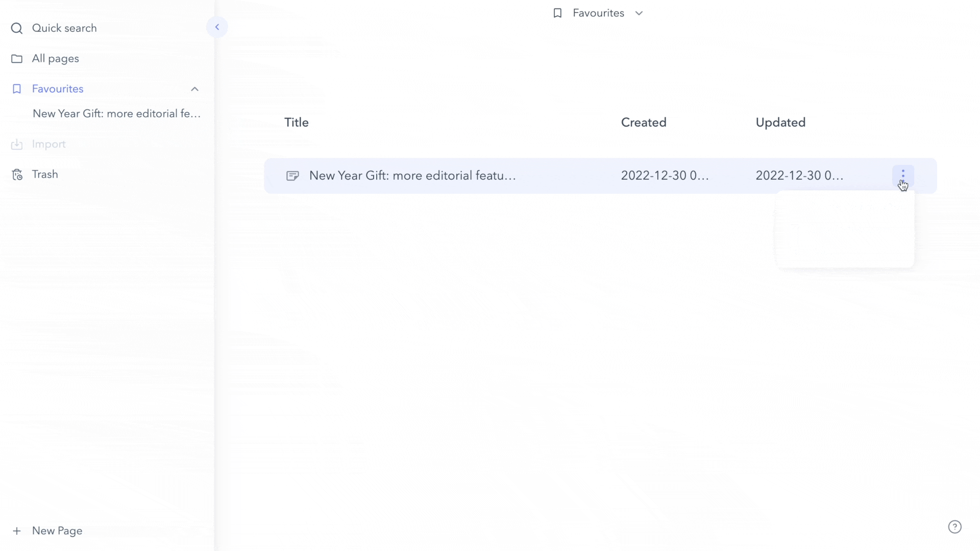
Task: Click the New Year Gift sidebar link
Action: pyautogui.click(x=116, y=113)
